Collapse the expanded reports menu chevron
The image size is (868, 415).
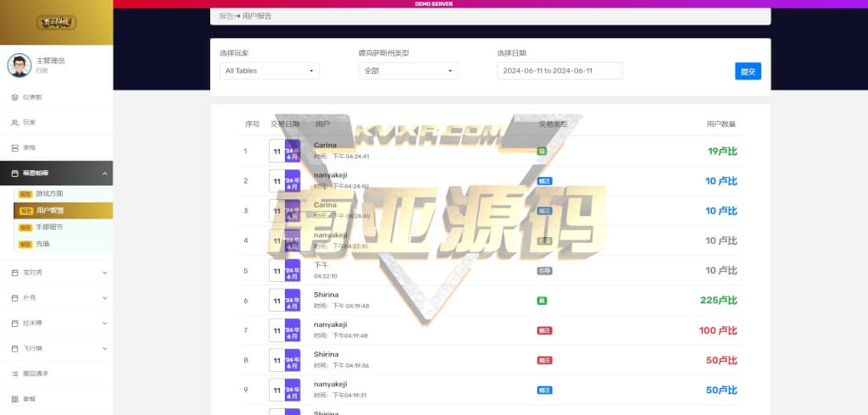tap(104, 173)
